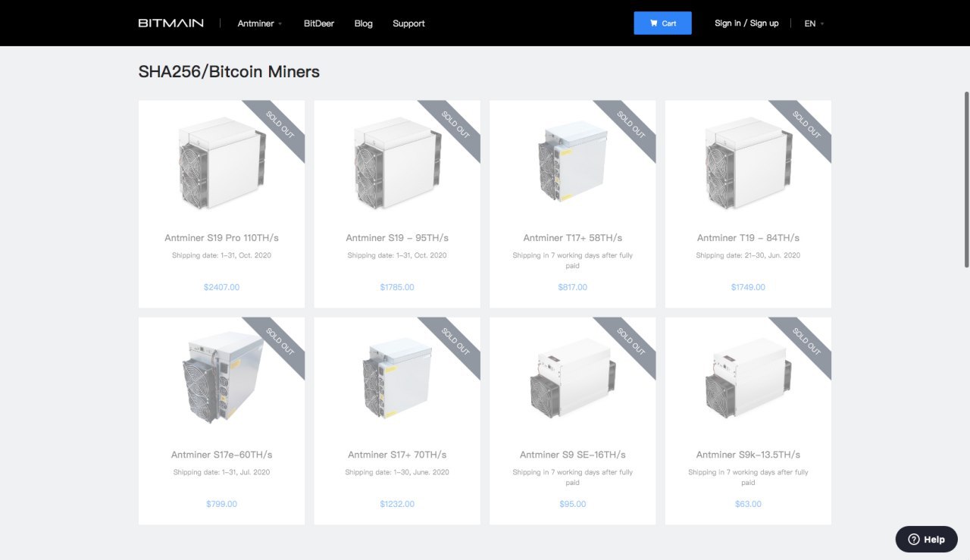This screenshot has width=970, height=560.
Task: Open Antminer S19 Pro 110TH/s title
Action: tap(221, 238)
